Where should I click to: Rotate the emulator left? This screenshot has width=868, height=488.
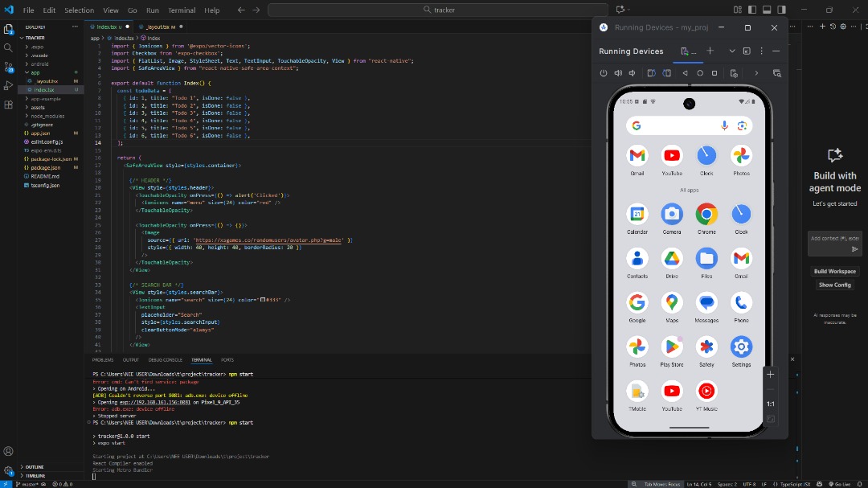click(x=652, y=73)
